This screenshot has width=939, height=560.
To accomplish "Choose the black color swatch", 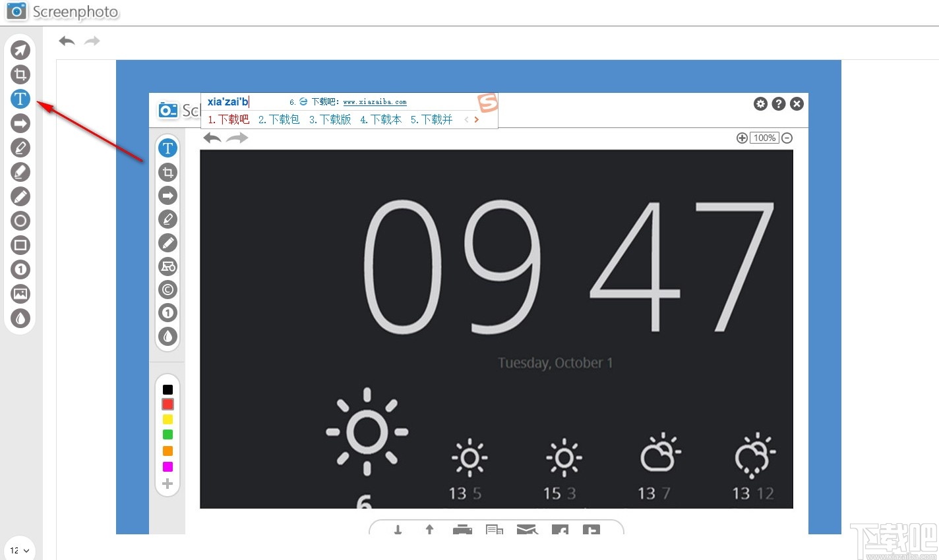I will [167, 389].
